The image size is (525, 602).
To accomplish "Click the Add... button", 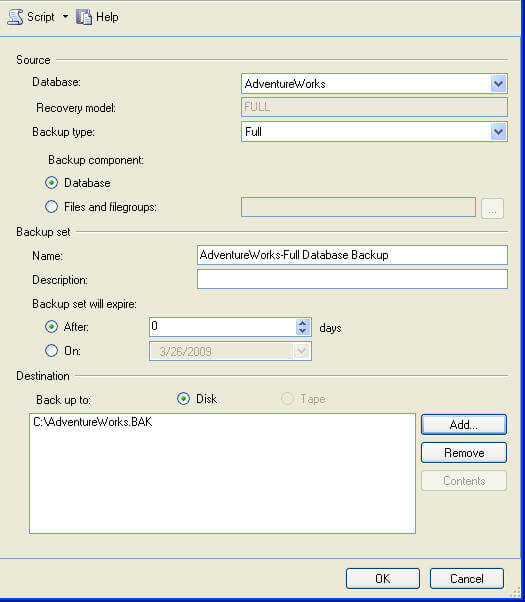I will coord(464,425).
